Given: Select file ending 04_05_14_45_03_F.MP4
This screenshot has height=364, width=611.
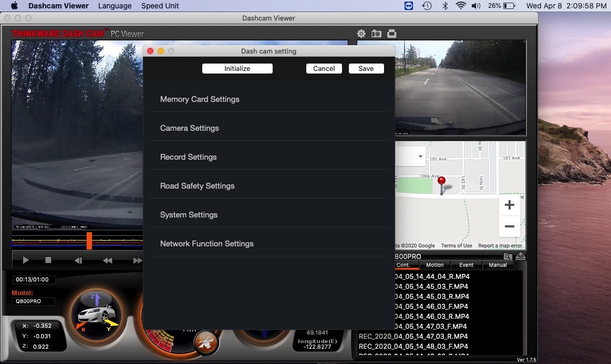Looking at the screenshot, I should pyautogui.click(x=431, y=286).
